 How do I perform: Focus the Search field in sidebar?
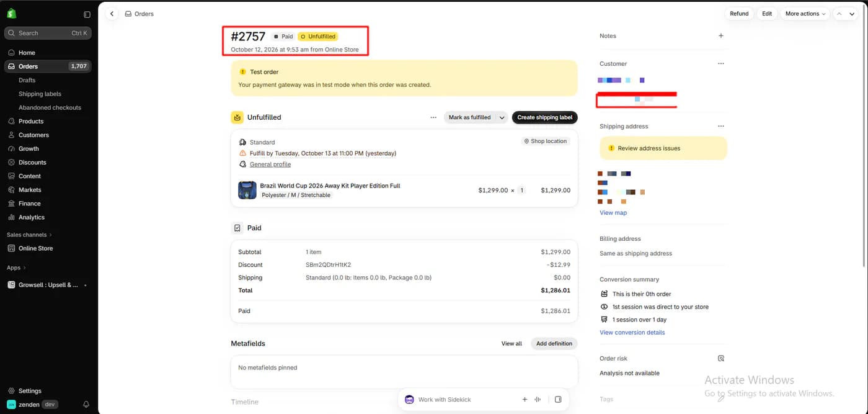tap(48, 33)
